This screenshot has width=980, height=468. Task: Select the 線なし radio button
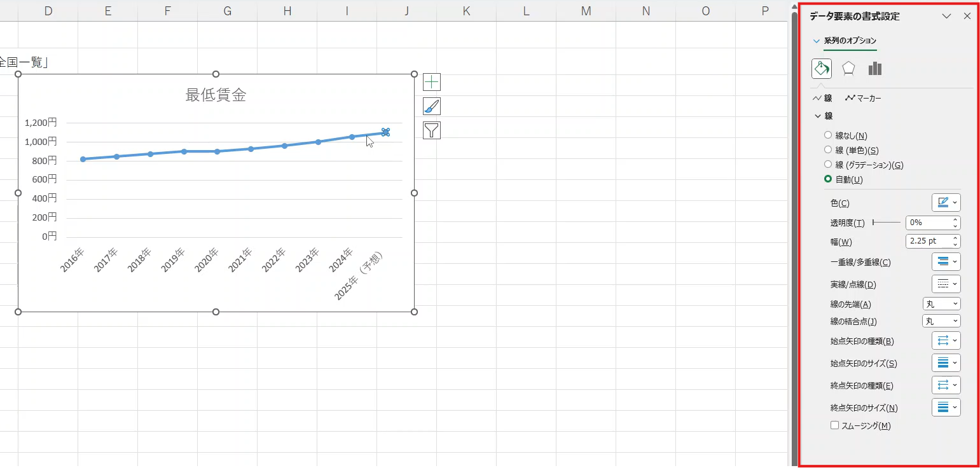pos(828,135)
